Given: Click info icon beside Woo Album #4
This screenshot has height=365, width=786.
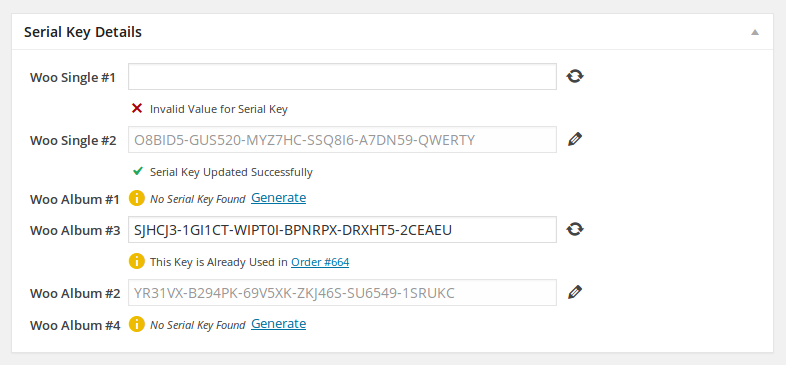Looking at the screenshot, I should (x=137, y=324).
